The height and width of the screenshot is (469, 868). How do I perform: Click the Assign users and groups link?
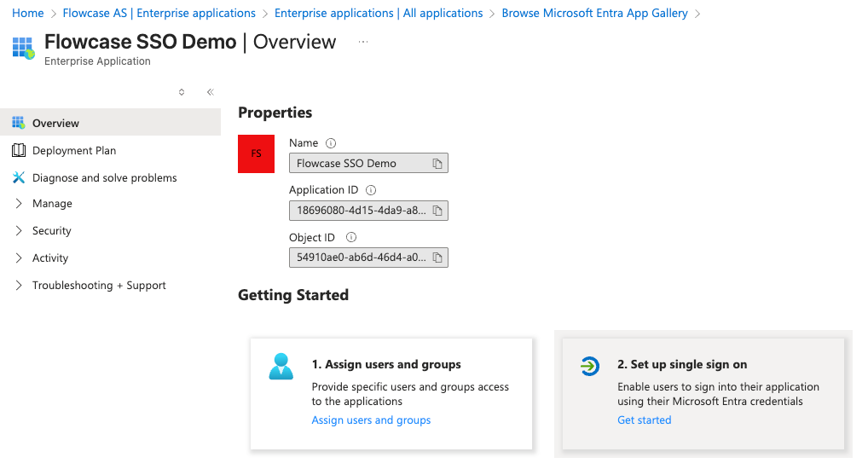coord(371,420)
